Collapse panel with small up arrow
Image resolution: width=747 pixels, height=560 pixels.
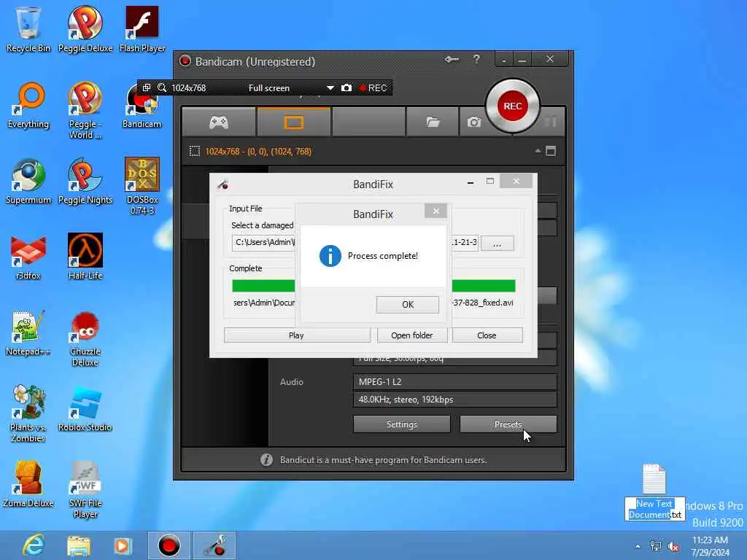tap(538, 151)
